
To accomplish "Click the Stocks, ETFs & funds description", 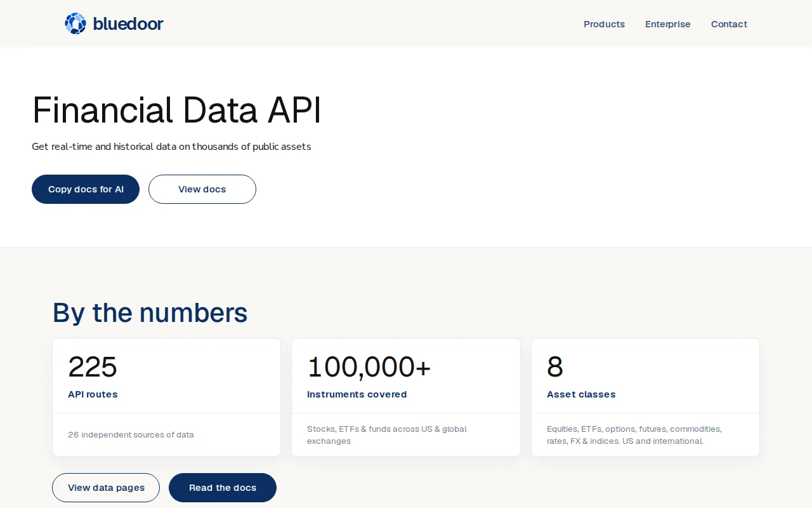I will pos(387,435).
